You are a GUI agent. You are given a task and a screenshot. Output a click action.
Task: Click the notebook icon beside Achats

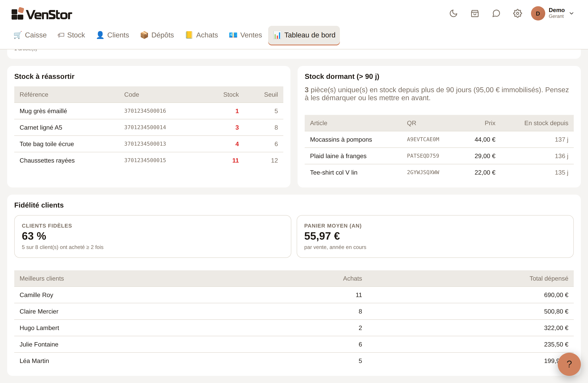point(189,35)
